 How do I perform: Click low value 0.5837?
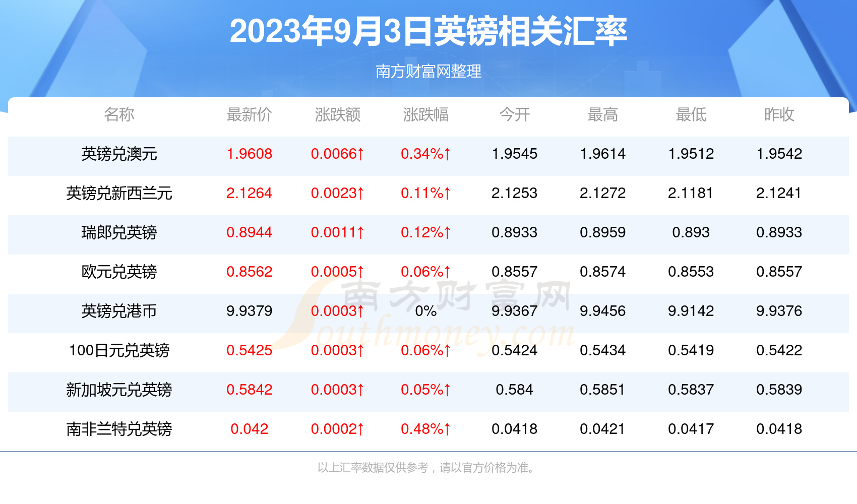[x=691, y=390]
